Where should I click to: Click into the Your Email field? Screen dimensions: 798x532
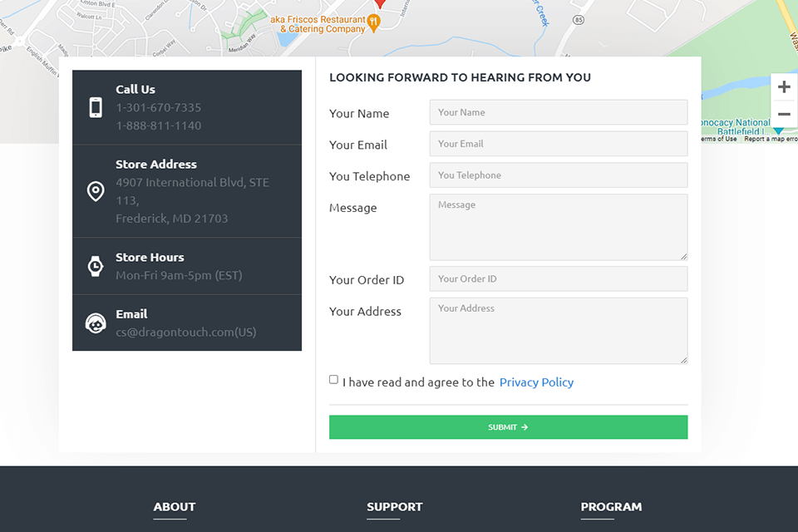558,144
